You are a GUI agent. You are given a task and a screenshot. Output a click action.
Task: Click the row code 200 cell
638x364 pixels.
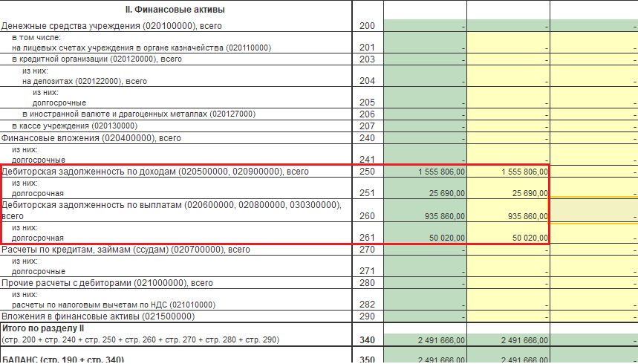pos(368,26)
